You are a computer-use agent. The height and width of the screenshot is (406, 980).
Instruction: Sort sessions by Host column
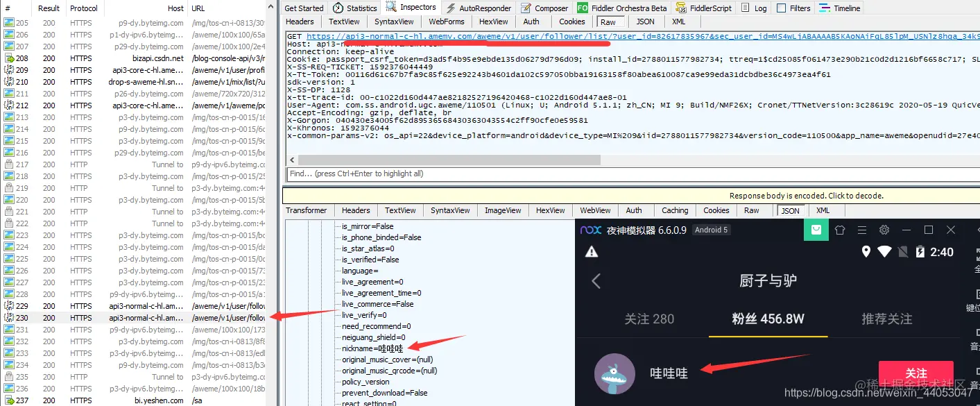click(145, 8)
